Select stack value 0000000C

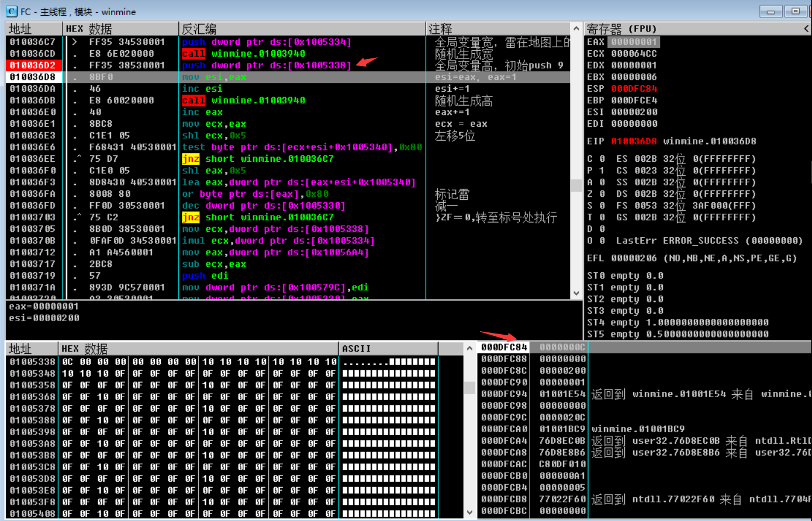[x=562, y=347]
